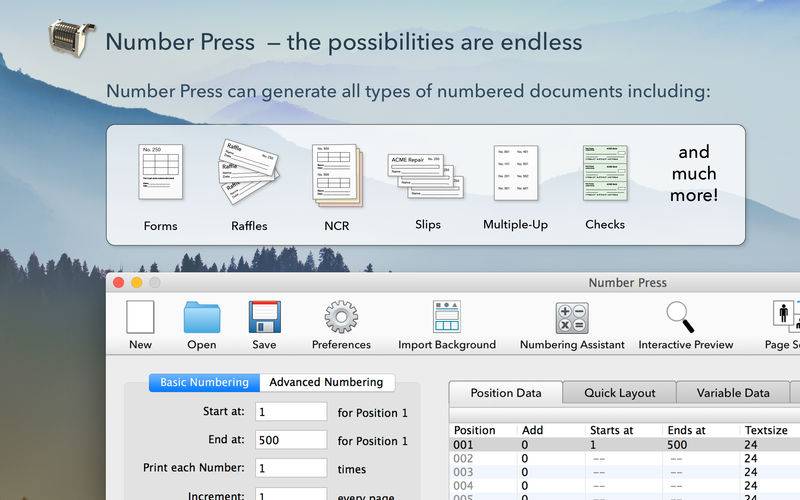Click the Import Background toolbar icon
This screenshot has width=800, height=500.
pyautogui.click(x=446, y=317)
